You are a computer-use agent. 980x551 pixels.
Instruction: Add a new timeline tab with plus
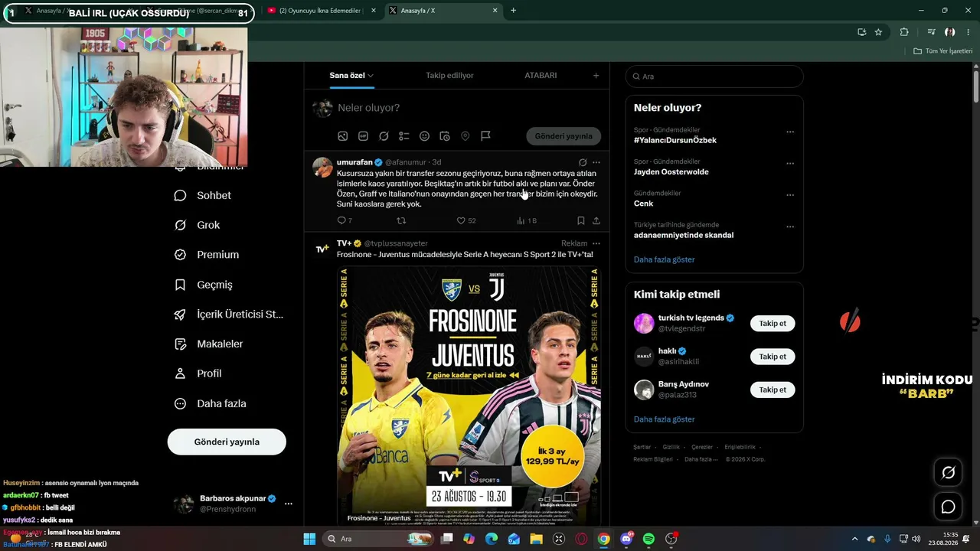coord(596,76)
